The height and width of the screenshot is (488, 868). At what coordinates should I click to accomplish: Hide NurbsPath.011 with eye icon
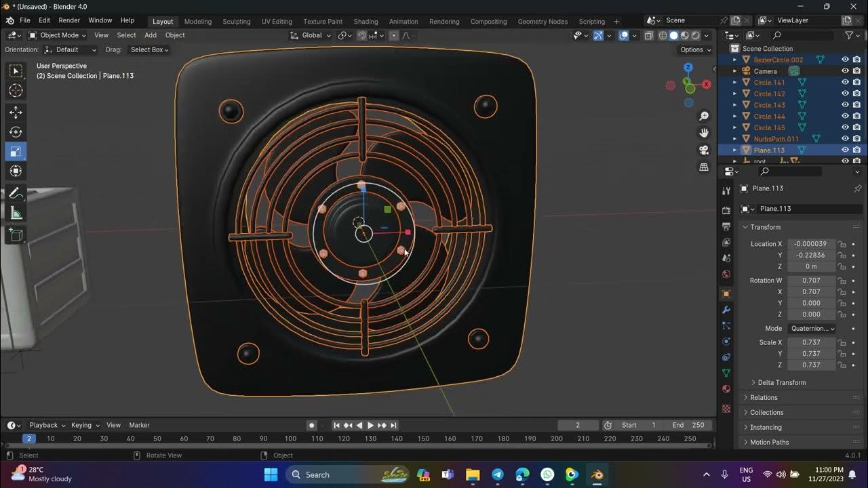coord(845,139)
